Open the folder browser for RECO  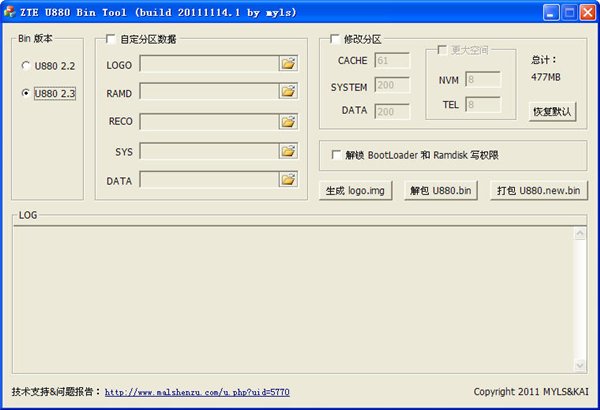point(288,121)
